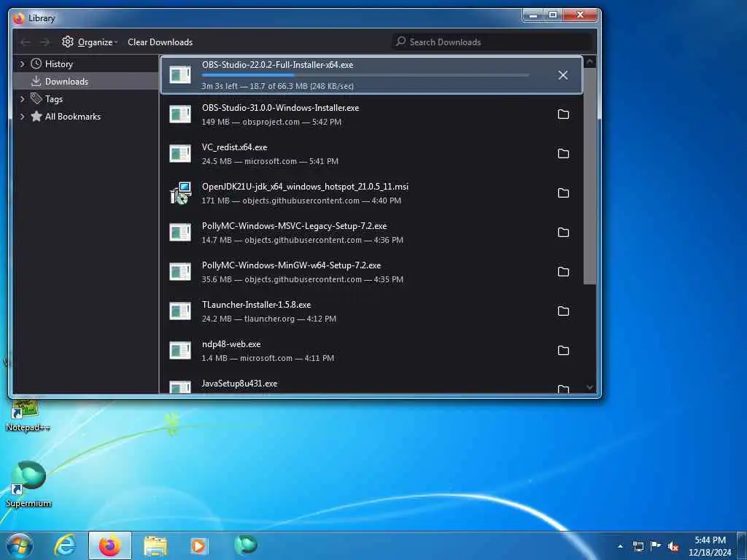Viewport: 747px width, 560px height.
Task: Show TLauncher-Installer-1.5.8.exe in its folder
Action: point(563,311)
